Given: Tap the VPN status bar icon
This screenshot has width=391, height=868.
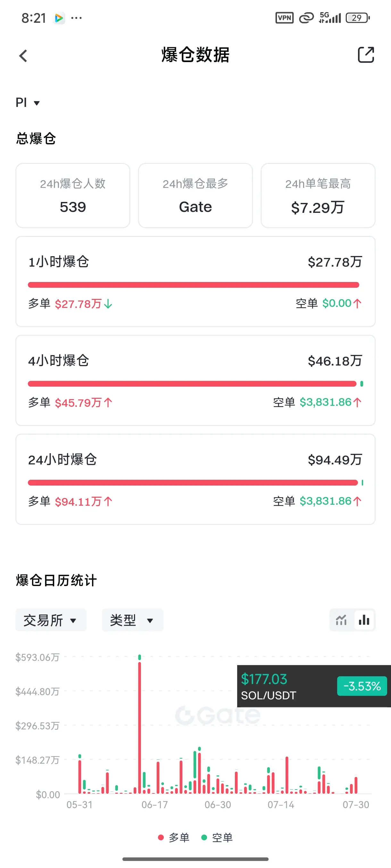Looking at the screenshot, I should point(284,18).
